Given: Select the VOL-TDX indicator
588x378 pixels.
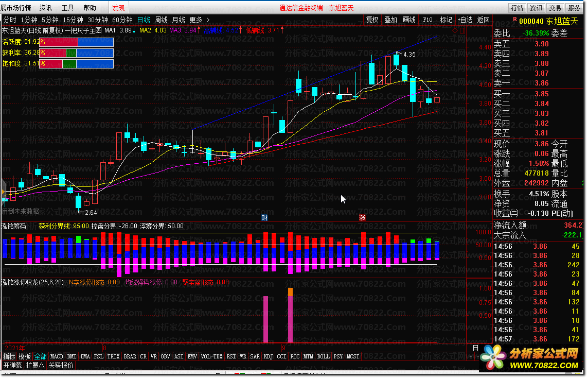Looking at the screenshot, I should coord(211,356).
